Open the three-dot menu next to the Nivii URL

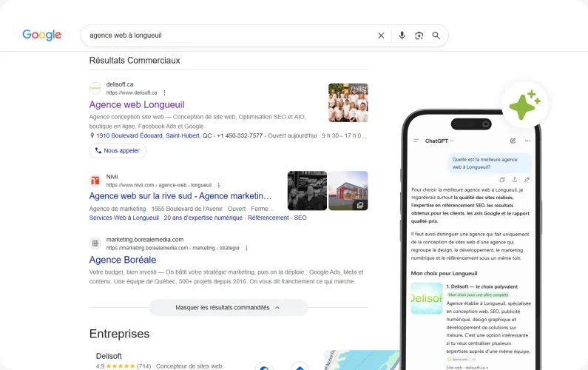[x=219, y=185]
